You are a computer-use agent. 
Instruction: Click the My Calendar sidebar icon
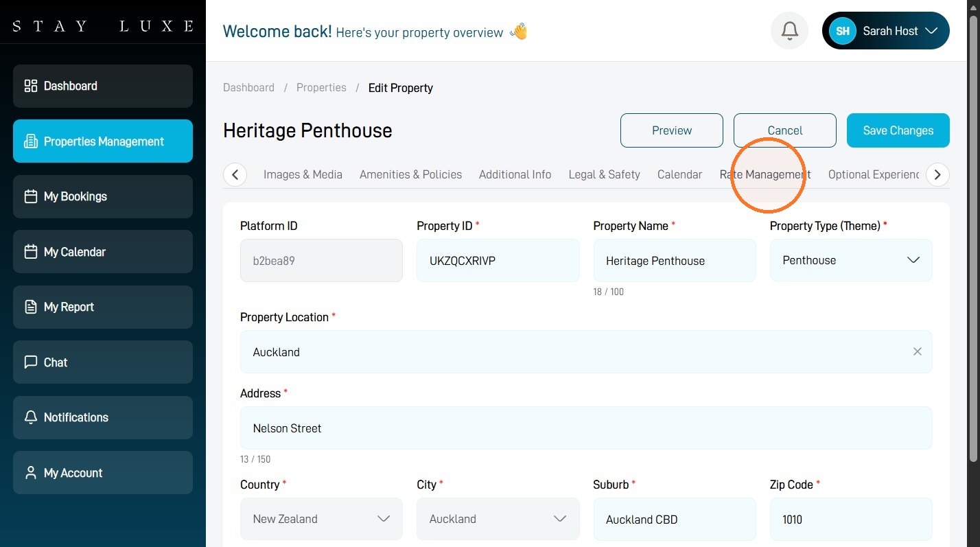click(x=31, y=252)
